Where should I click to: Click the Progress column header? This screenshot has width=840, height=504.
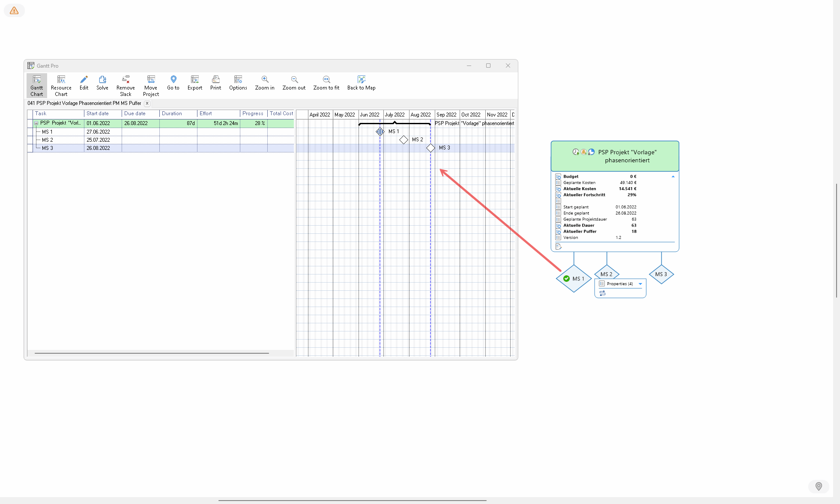click(253, 113)
